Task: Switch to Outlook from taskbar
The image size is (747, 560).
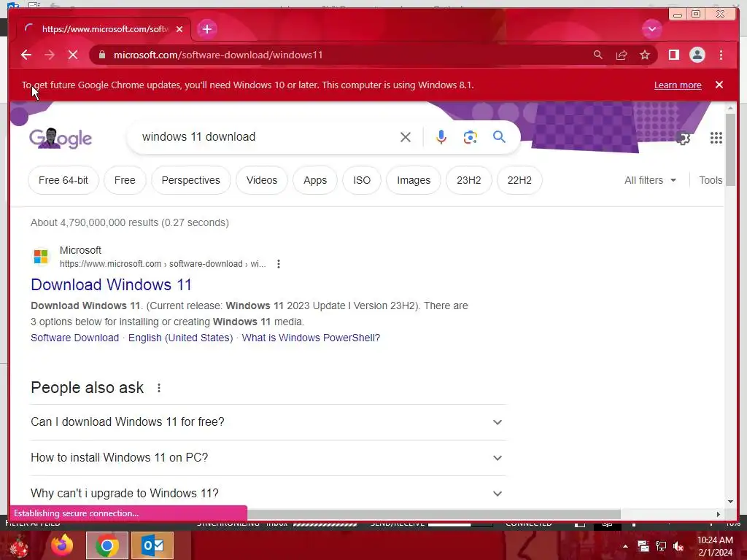Action: (x=152, y=545)
